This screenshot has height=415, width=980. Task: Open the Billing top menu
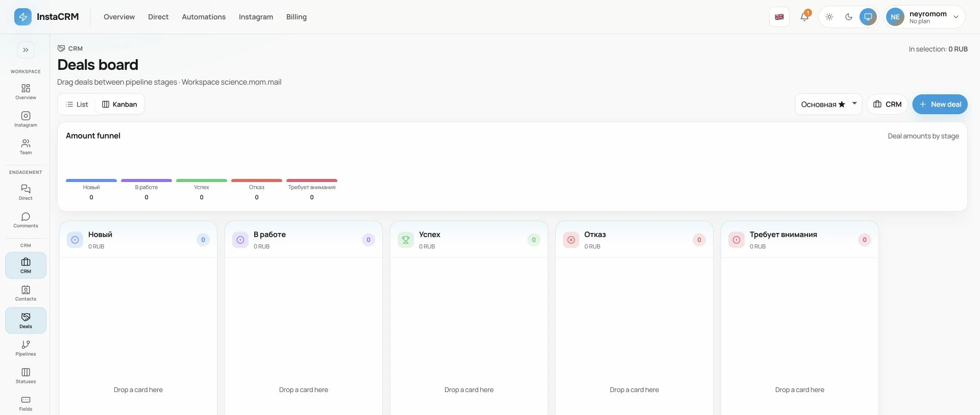point(297,17)
